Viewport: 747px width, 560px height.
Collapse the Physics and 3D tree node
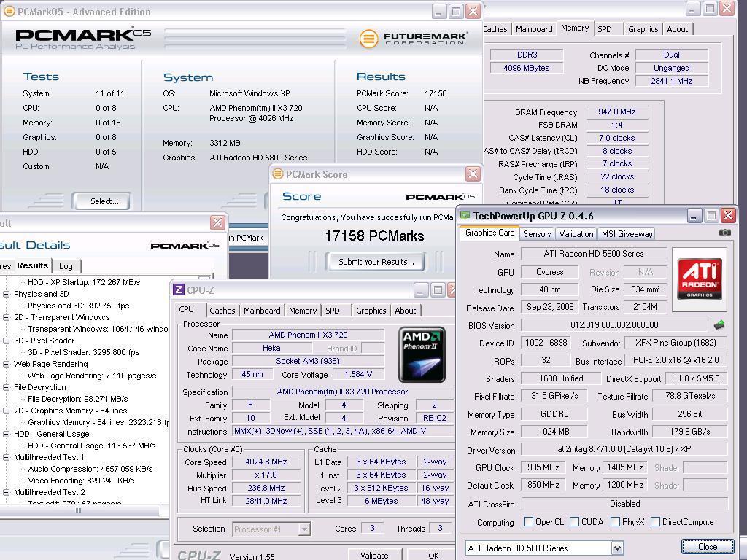pyautogui.click(x=7, y=295)
